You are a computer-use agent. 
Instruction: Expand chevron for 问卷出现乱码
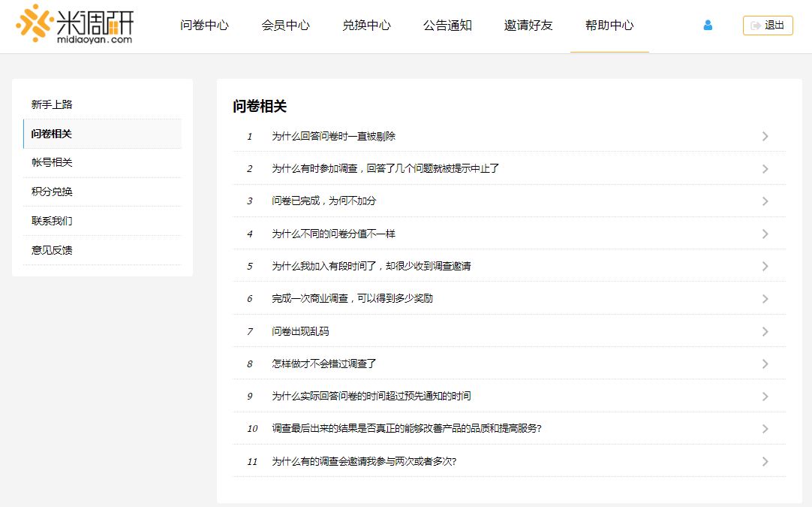click(x=765, y=332)
